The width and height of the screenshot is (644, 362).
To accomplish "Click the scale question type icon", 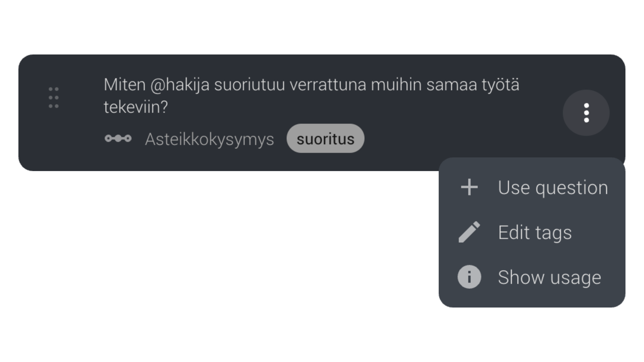I will pos(118,138).
